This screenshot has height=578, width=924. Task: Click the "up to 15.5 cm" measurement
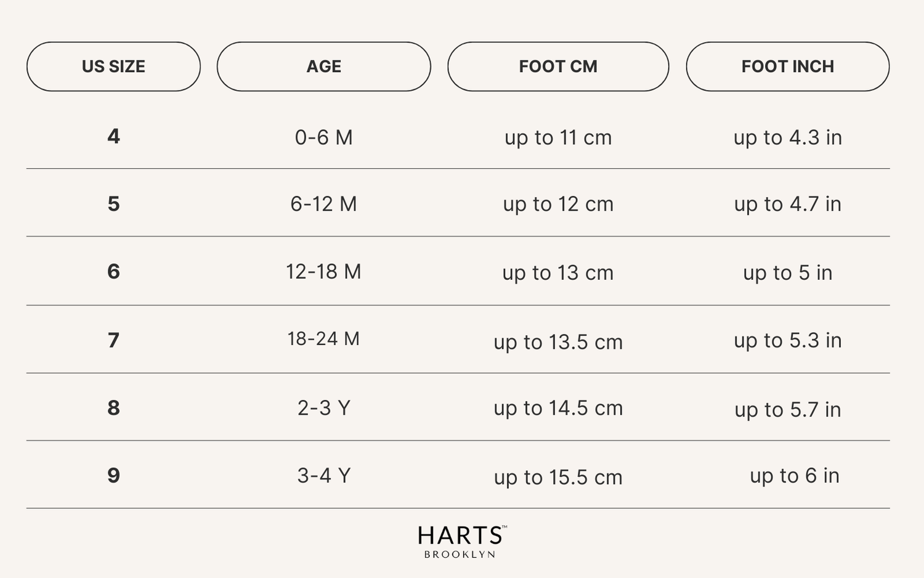tap(558, 478)
